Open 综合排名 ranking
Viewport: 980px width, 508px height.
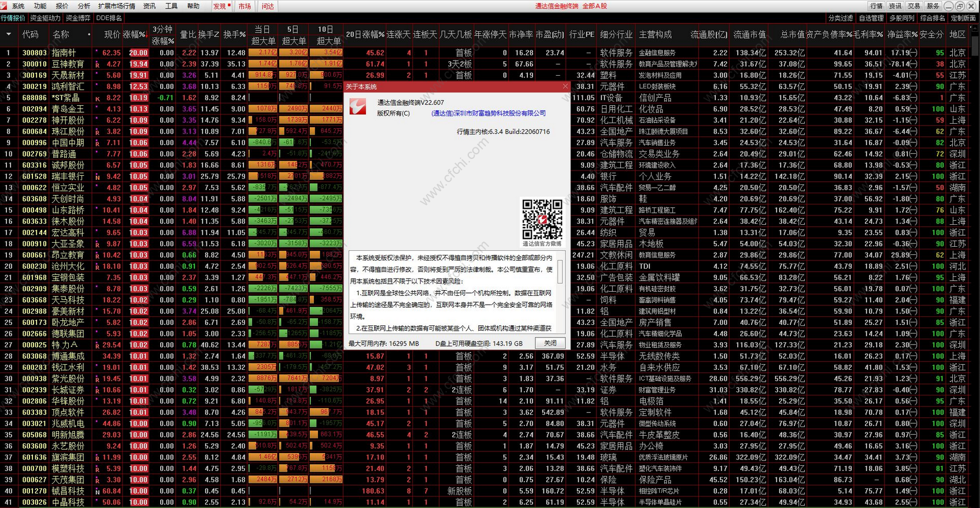pyautogui.click(x=932, y=18)
